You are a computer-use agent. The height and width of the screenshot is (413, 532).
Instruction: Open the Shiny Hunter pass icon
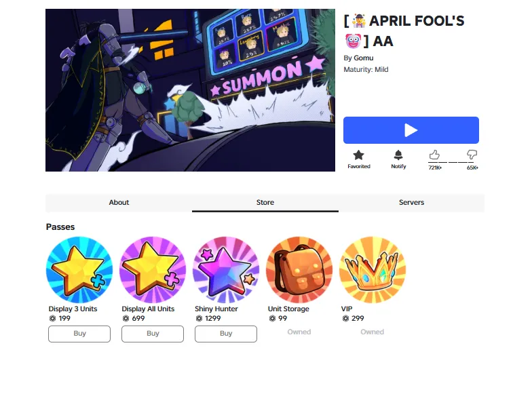tap(226, 270)
